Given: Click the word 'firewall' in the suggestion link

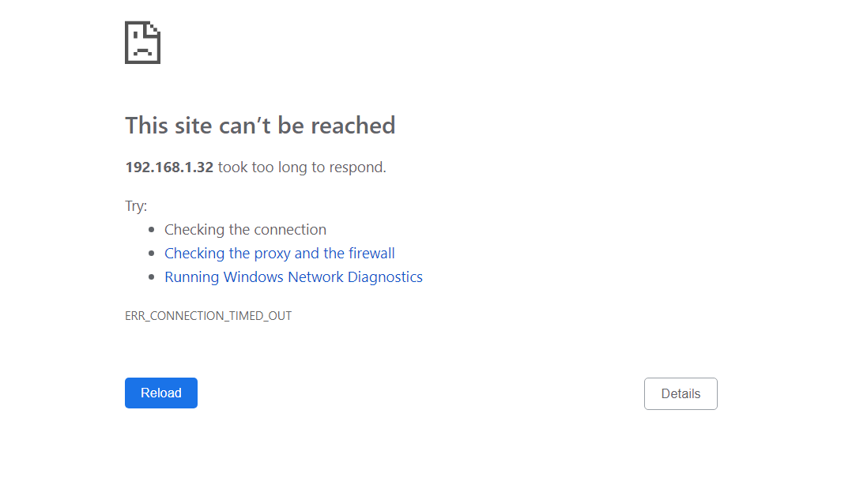Looking at the screenshot, I should (371, 253).
